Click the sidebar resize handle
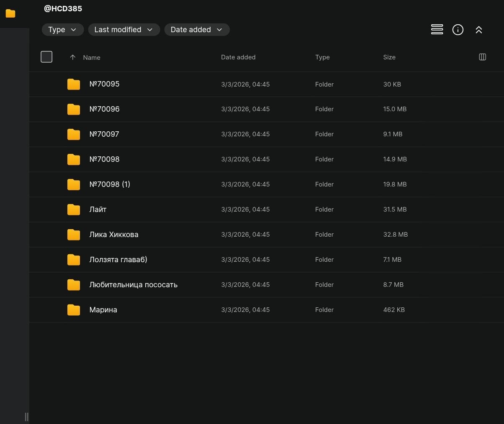Image resolution: width=504 pixels, height=424 pixels. [27, 416]
